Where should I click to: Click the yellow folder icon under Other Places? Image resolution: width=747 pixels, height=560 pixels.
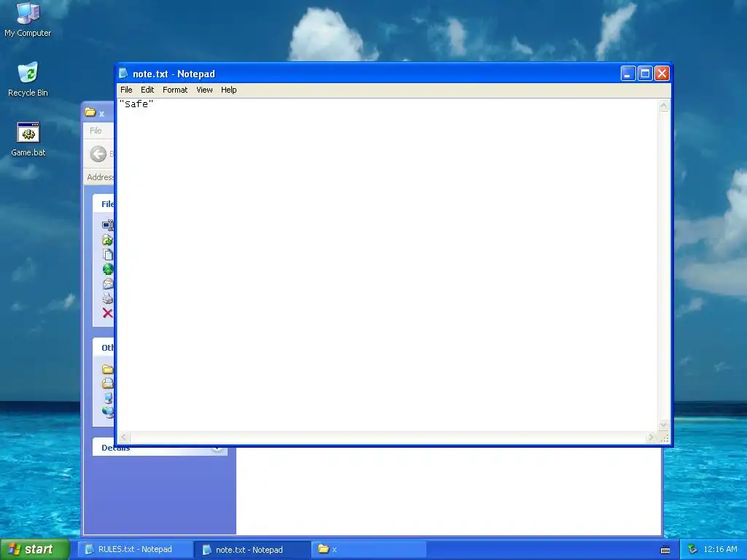108,369
